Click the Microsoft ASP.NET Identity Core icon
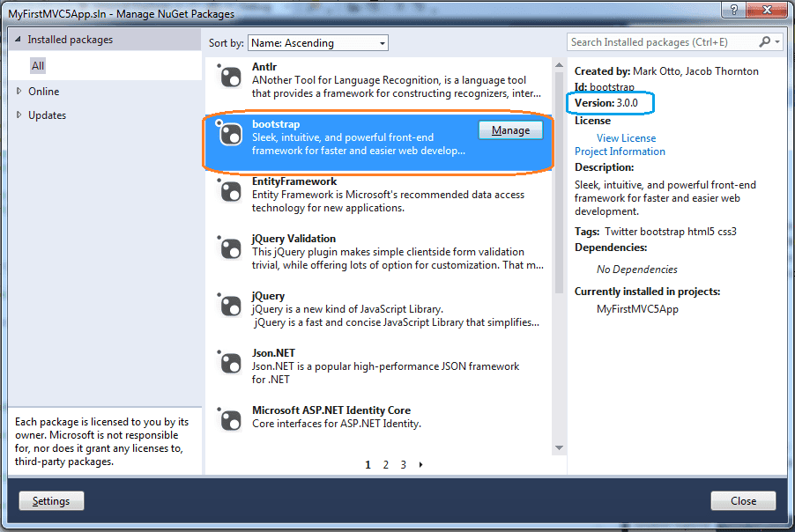The image size is (795, 532). (x=230, y=420)
